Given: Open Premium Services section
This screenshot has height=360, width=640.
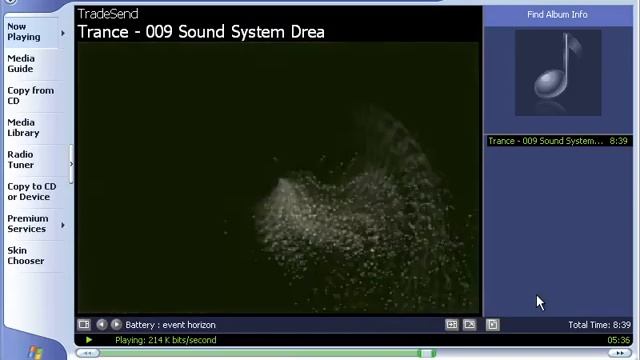Looking at the screenshot, I should 28,224.
